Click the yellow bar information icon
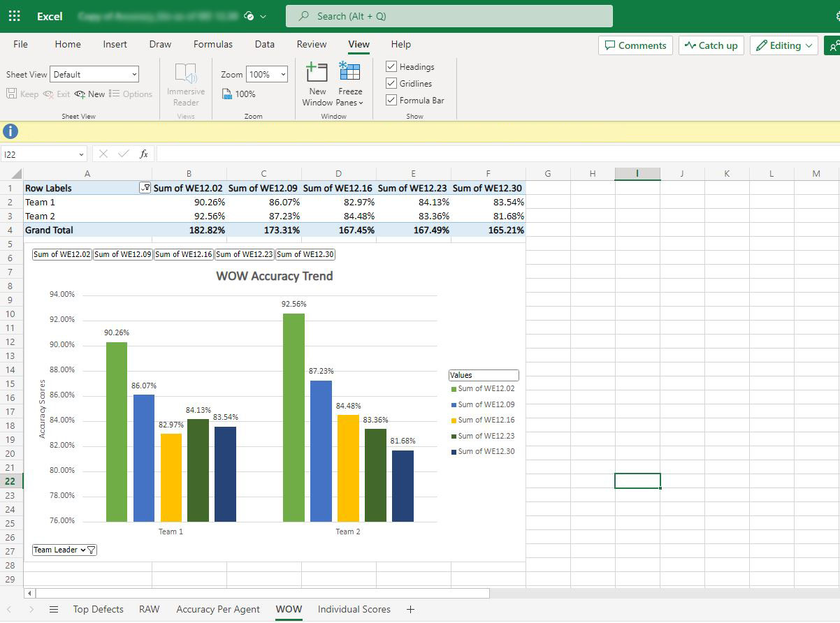This screenshot has width=840, height=623. 10,131
